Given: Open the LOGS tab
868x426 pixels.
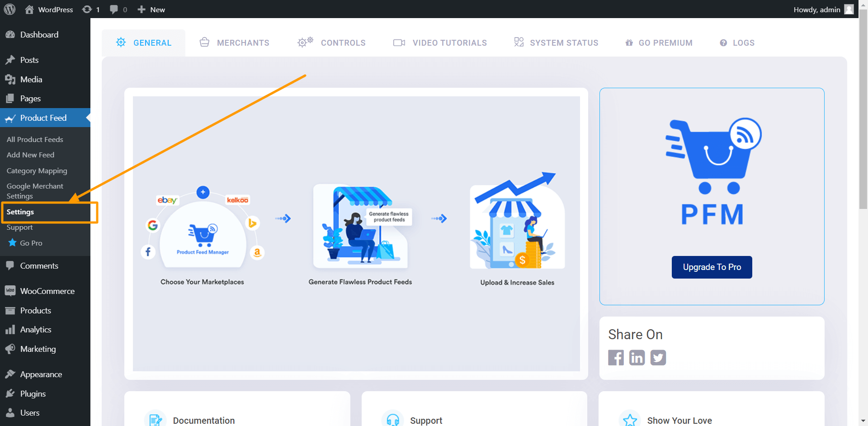Looking at the screenshot, I should pos(737,43).
